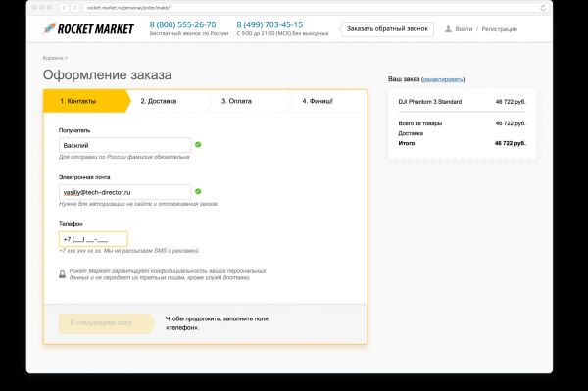Click the редактировать order link
This screenshot has width=588, height=391.
(443, 79)
